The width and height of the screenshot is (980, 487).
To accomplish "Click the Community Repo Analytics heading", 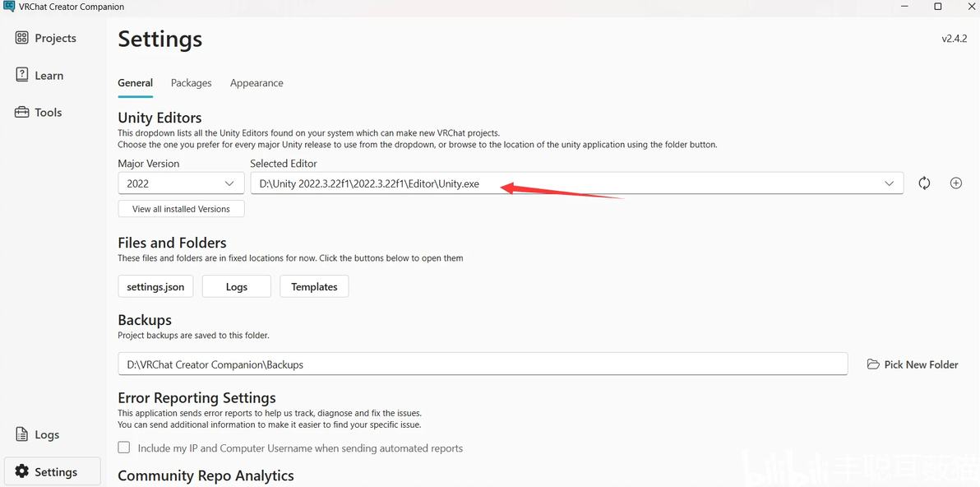I will [206, 475].
